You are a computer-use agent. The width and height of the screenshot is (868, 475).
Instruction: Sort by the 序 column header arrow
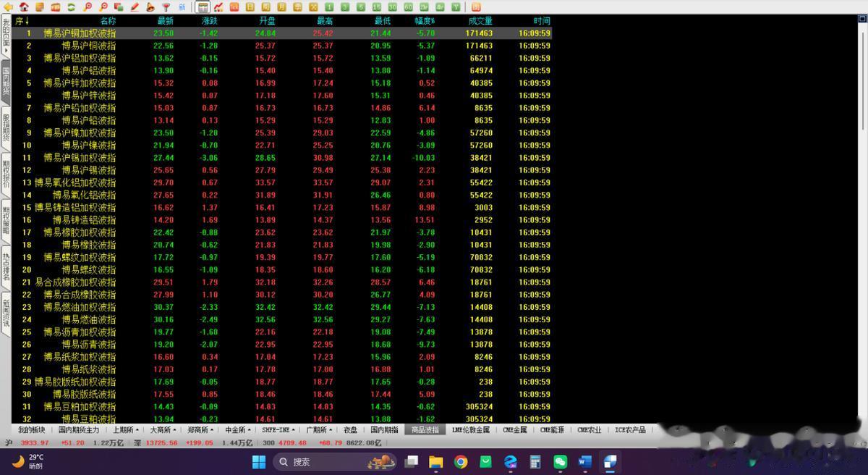point(27,21)
